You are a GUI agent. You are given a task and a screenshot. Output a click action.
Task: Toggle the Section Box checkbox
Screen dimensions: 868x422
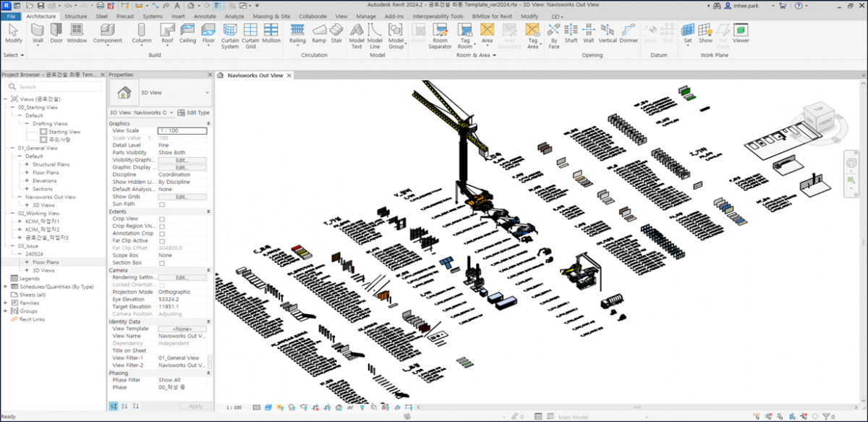click(x=162, y=263)
